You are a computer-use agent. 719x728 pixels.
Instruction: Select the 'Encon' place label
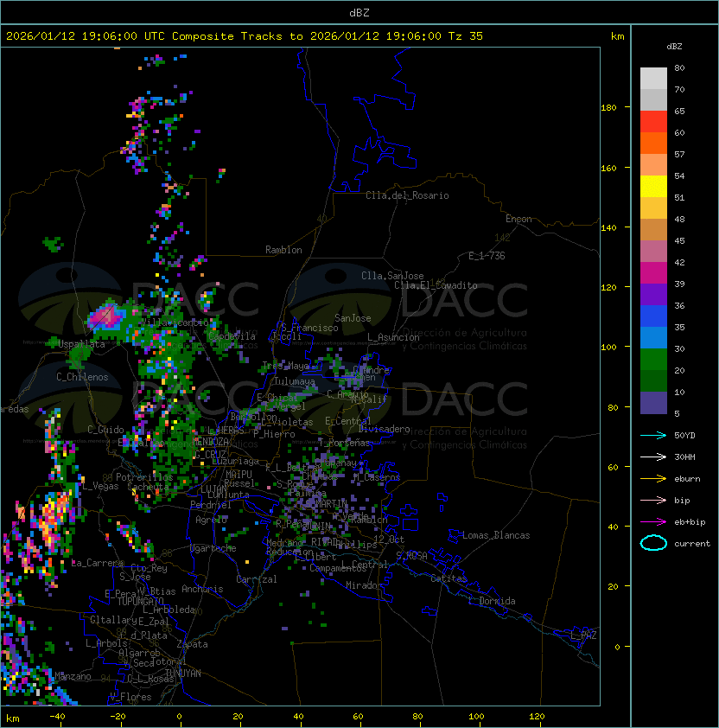pyautogui.click(x=519, y=219)
